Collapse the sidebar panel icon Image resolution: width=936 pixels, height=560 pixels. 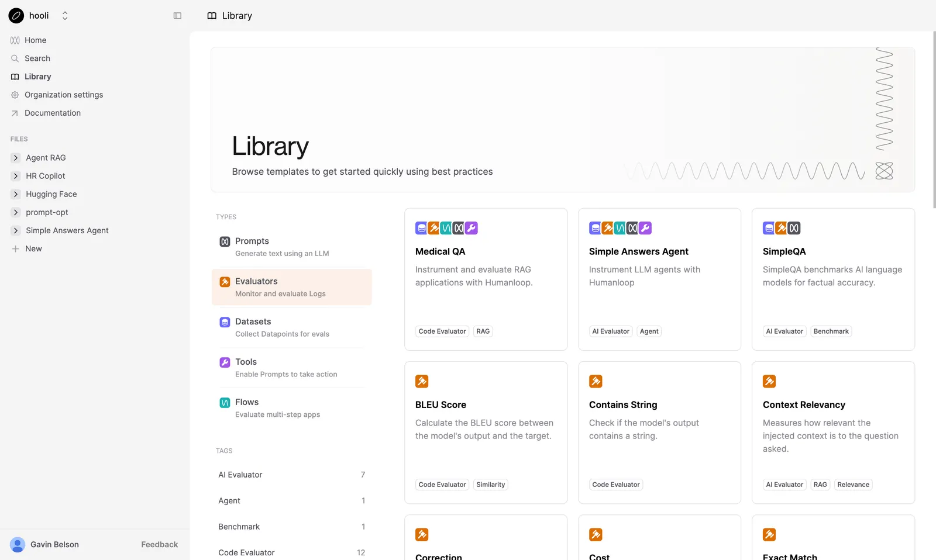click(177, 16)
